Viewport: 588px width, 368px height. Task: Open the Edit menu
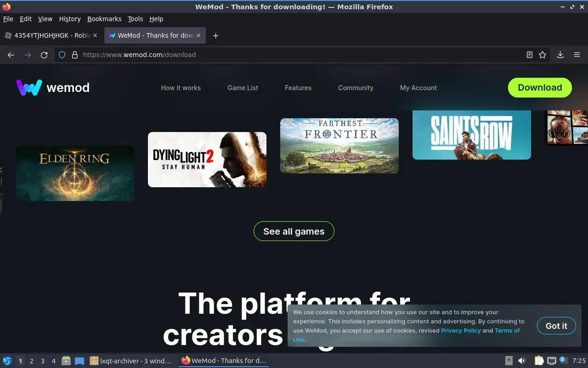(26, 19)
